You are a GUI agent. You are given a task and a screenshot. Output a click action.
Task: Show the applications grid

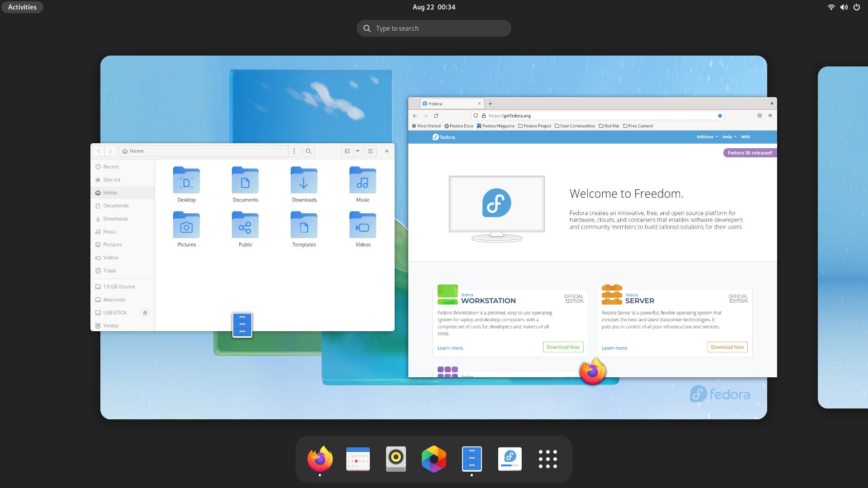547,459
